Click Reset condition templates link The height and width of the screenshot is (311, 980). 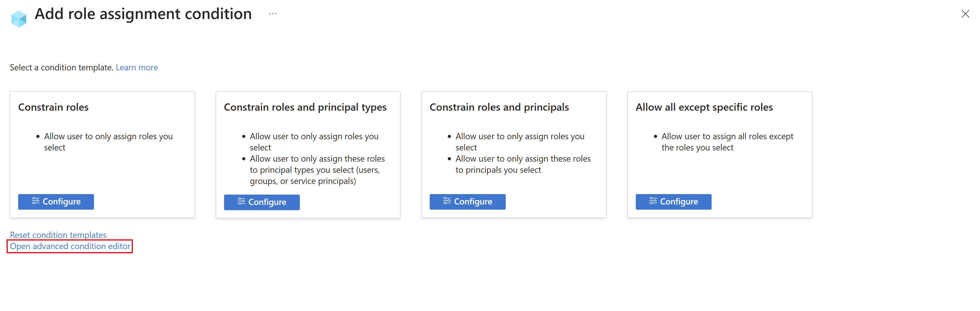(58, 235)
